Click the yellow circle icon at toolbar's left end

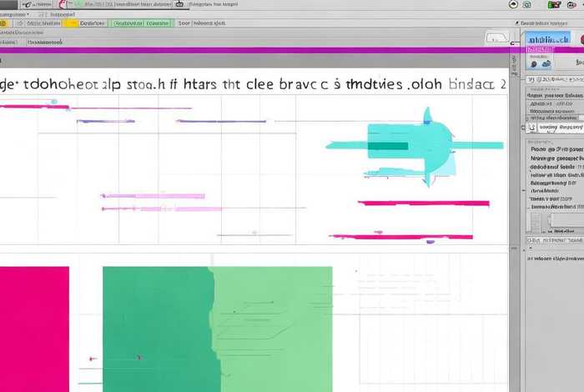point(4,23)
